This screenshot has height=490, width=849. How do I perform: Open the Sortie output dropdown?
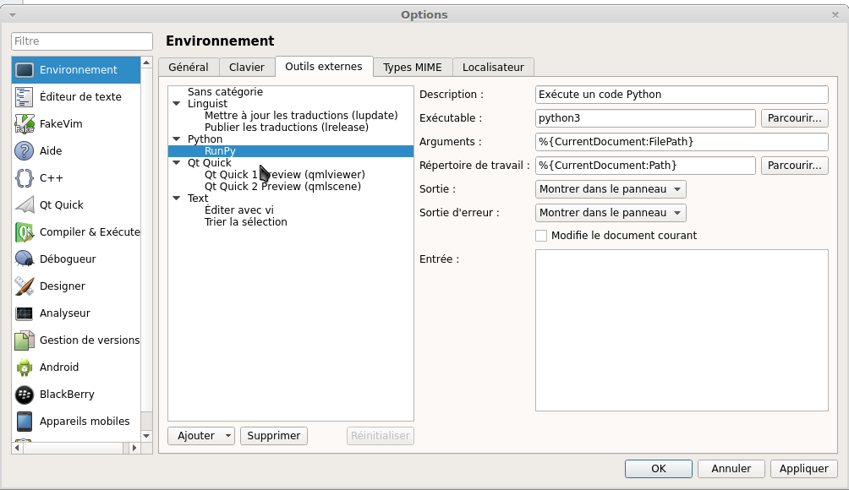click(x=610, y=189)
